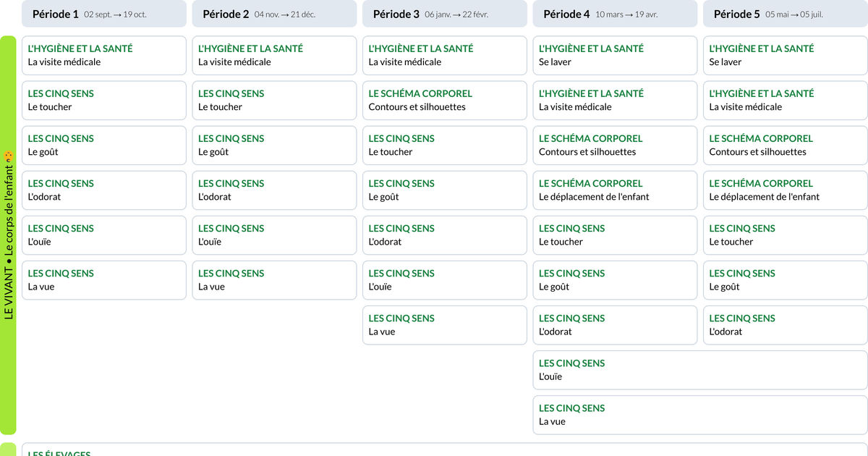The height and width of the screenshot is (456, 868).
Task: Open 'L'ouïe' card spanning Période 4
Action: [x=699, y=369]
